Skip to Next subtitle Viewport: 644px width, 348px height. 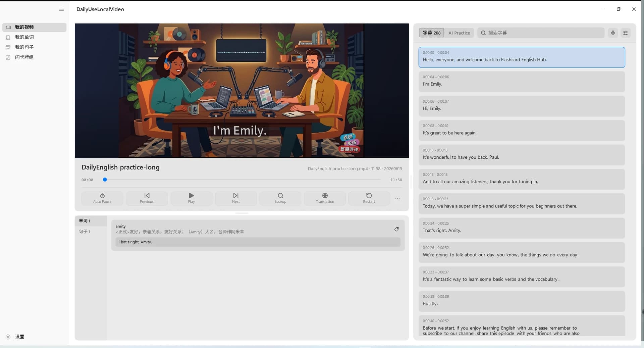pyautogui.click(x=236, y=198)
